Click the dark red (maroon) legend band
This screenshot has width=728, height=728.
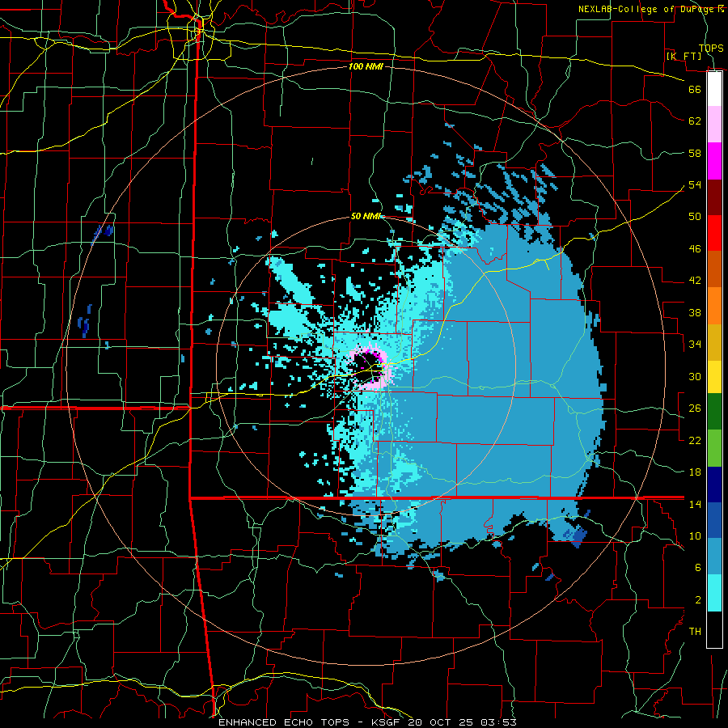[x=714, y=197]
